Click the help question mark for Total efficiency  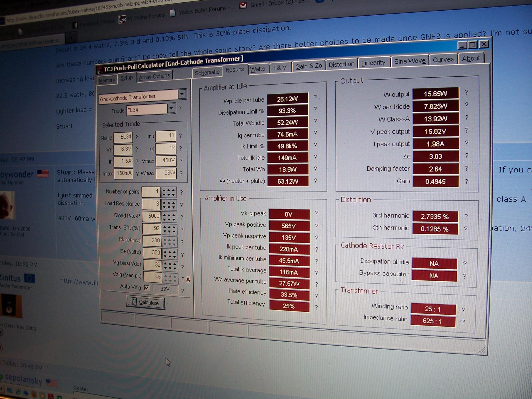(316, 307)
